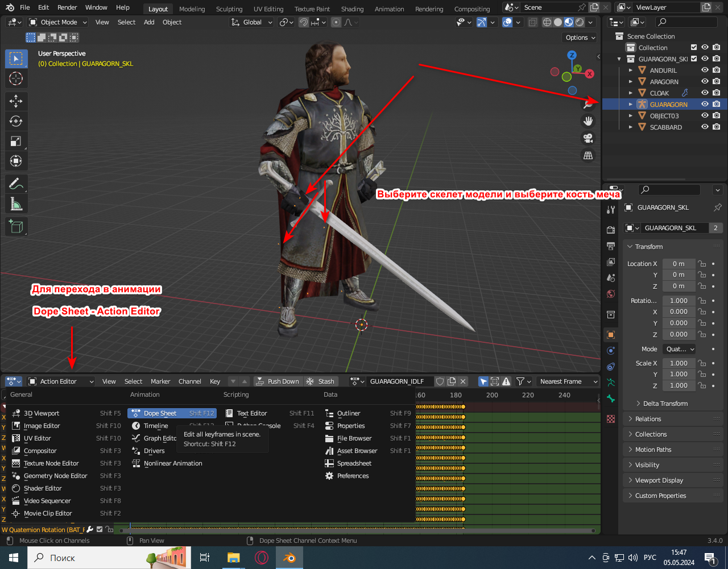This screenshot has height=569, width=728.
Task: Toggle camera view with the camera gizmo
Action: [588, 138]
